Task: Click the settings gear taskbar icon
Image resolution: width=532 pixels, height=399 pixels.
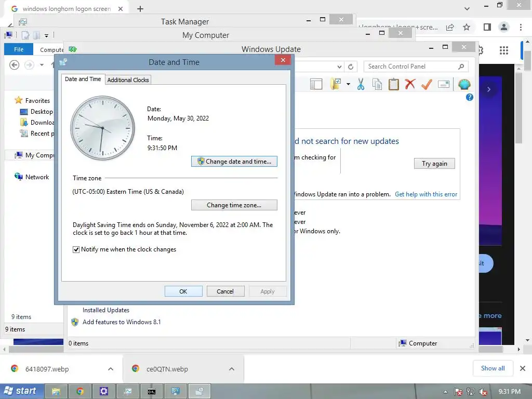Action: pyautogui.click(x=104, y=392)
